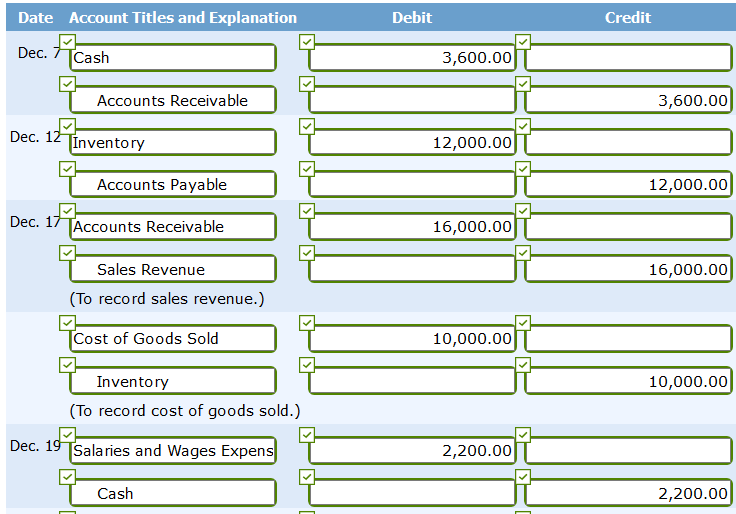Screen dimensions: 736x514
Task: Select the indented Inventory account field under Cost of Goods Sold
Action: pyautogui.click(x=173, y=381)
